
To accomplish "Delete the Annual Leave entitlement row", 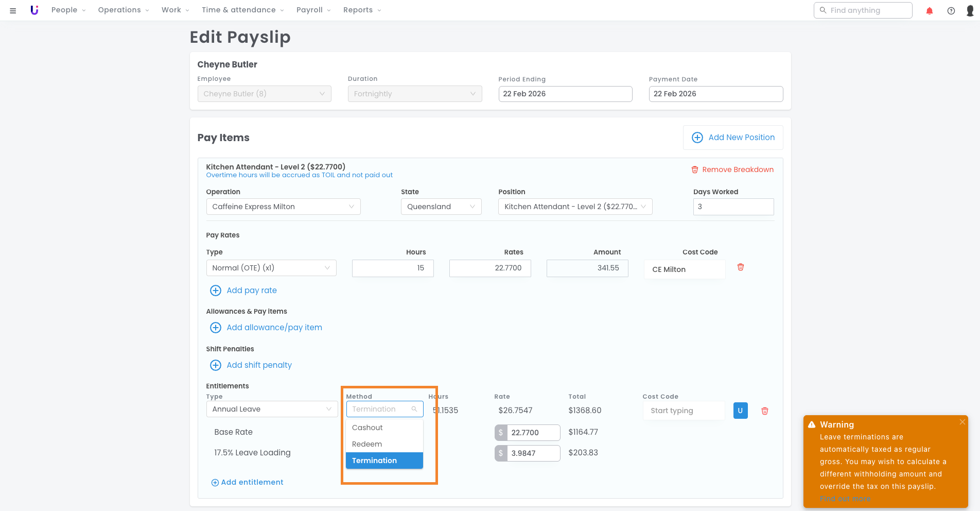I will (764, 411).
